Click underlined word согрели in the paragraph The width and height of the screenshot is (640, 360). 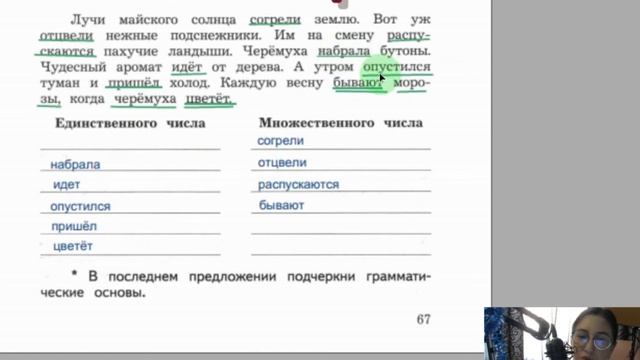point(275,20)
